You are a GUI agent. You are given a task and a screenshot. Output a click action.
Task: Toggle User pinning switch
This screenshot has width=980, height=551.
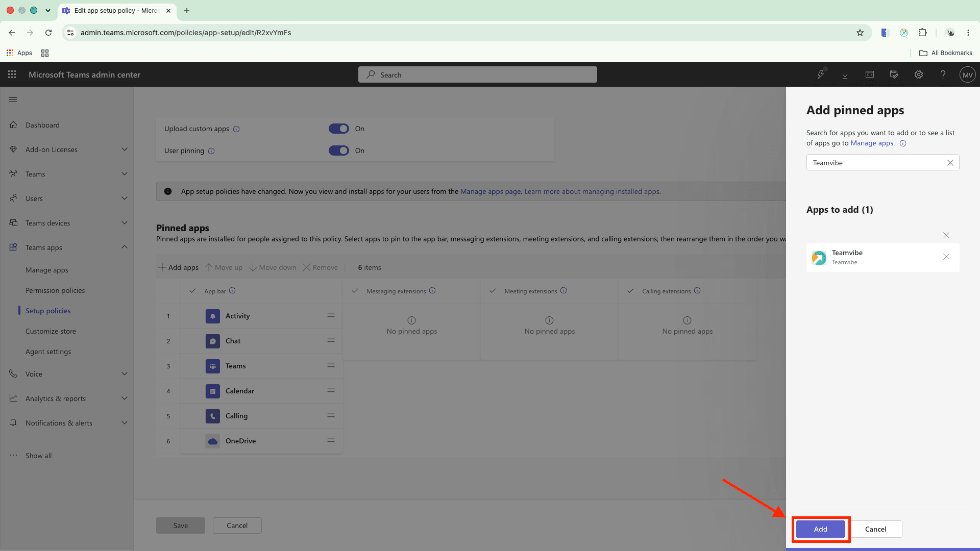(x=339, y=151)
